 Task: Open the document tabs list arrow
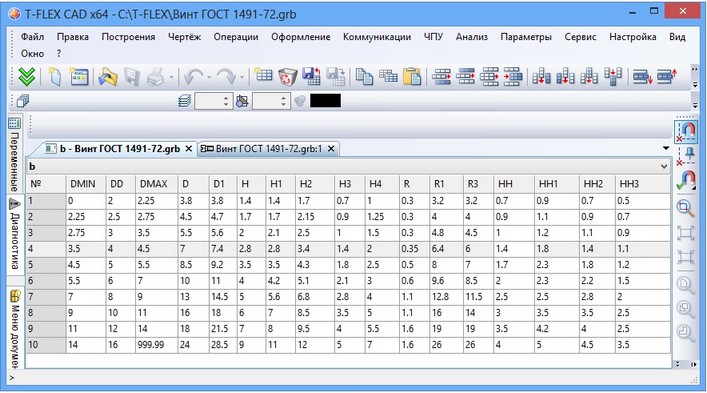coord(666,148)
